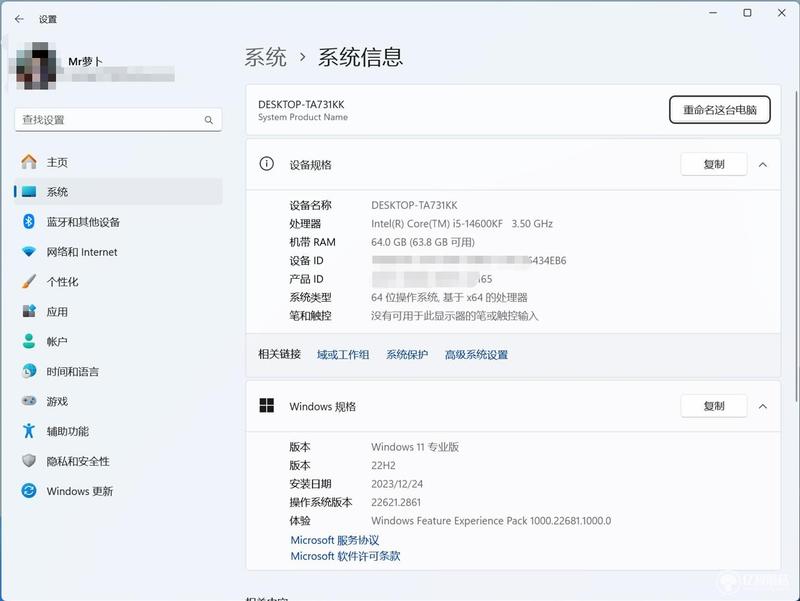Focus the 查找设置 search field
Image resolution: width=800 pixels, height=601 pixels.
[x=118, y=120]
